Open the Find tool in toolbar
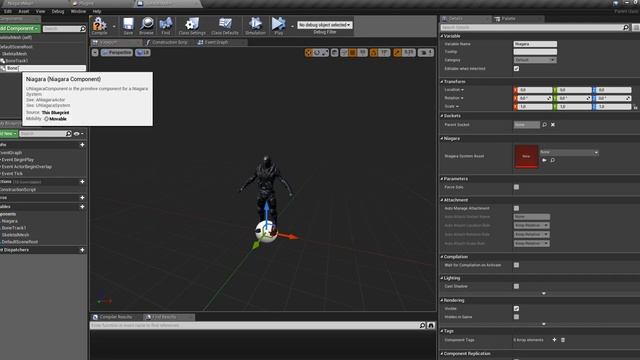This screenshot has width=640, height=360. click(166, 25)
